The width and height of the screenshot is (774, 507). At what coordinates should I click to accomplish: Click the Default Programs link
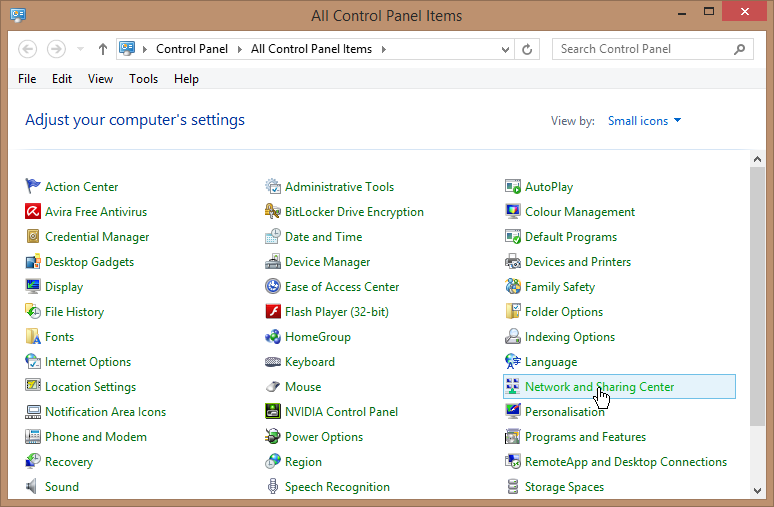(x=571, y=236)
